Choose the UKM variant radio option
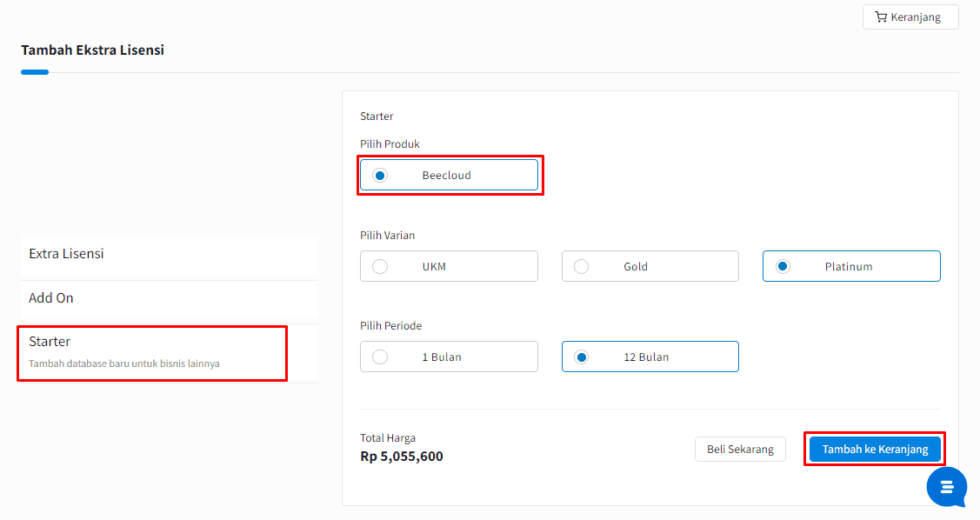This screenshot has width=980, height=520. 449,266
